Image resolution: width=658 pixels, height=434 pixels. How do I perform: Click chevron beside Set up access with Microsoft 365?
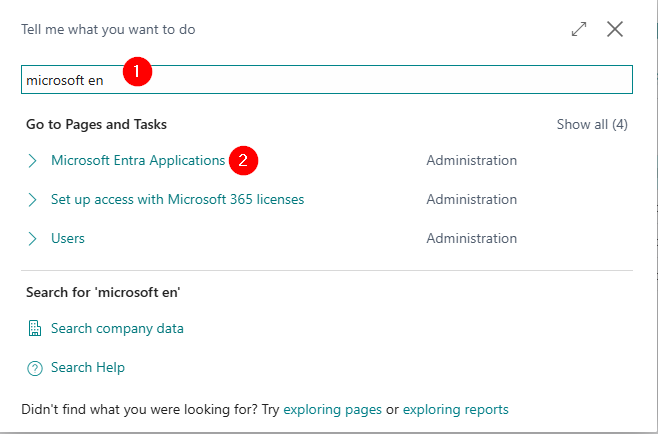(x=32, y=199)
